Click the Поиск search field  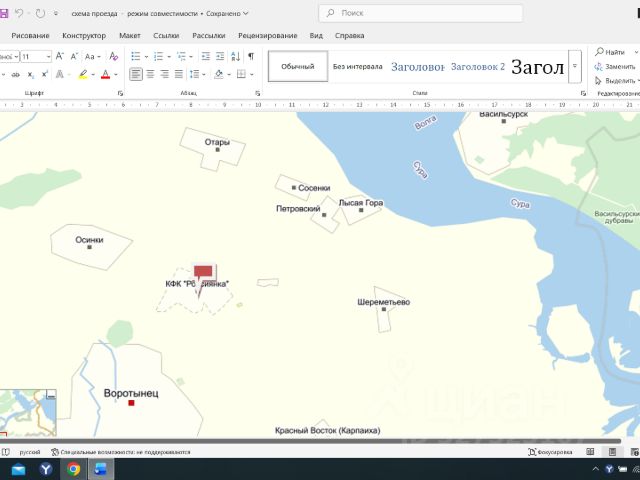click(x=420, y=14)
